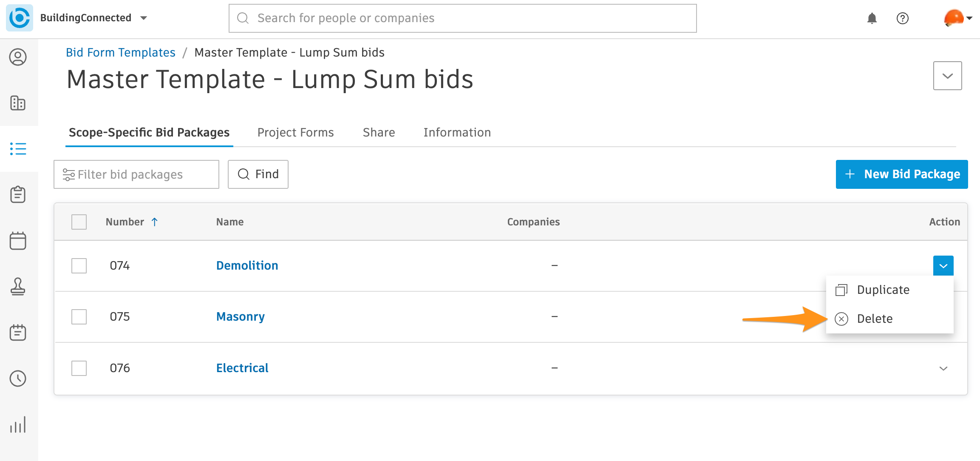The image size is (980, 461).
Task: Check the select-all checkbox in the table header
Action: tap(79, 222)
